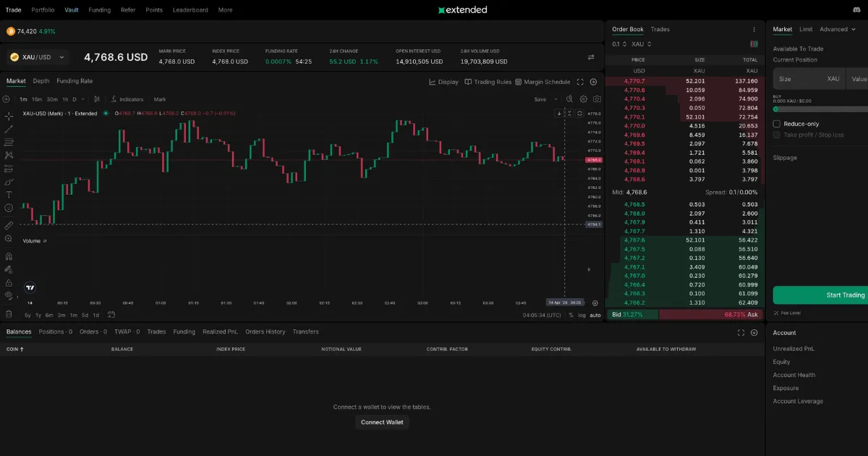Enable the Reduce-only checkbox
Screen dimensions: 868x456
pos(777,124)
